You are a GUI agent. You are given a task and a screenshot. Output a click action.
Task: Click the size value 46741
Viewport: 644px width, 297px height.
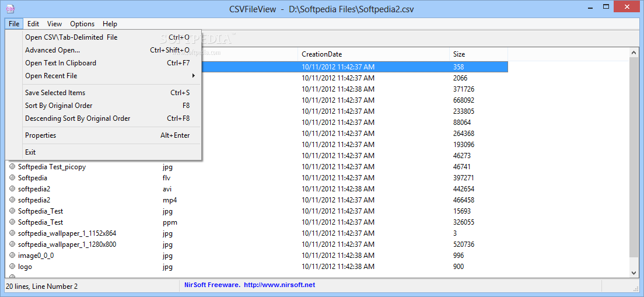(462, 167)
